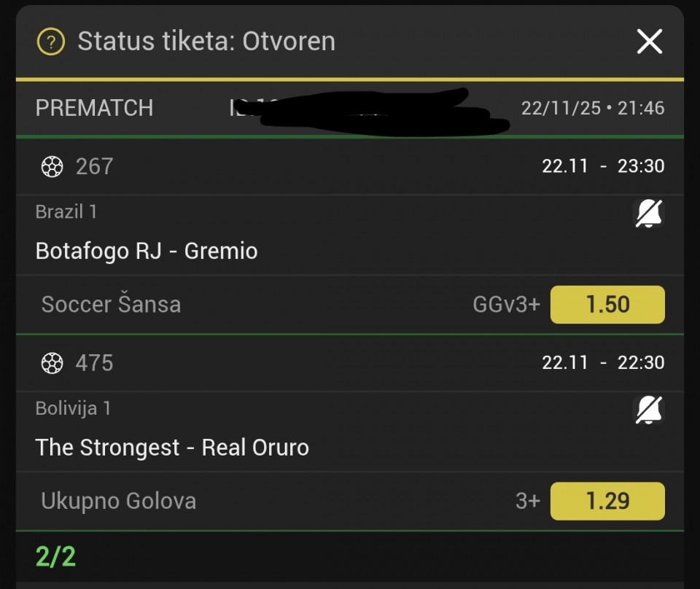Click the Bolivija 1 league label
The width and height of the screenshot is (700, 589).
point(73,408)
